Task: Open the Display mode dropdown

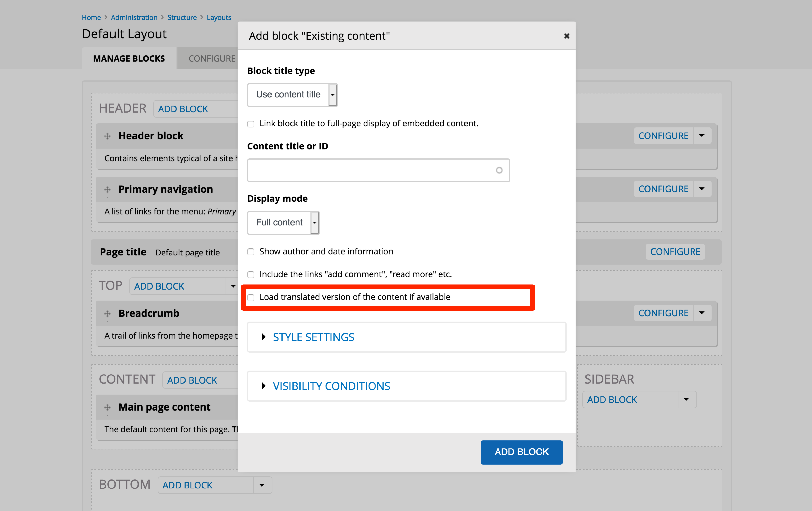Action: (x=283, y=223)
